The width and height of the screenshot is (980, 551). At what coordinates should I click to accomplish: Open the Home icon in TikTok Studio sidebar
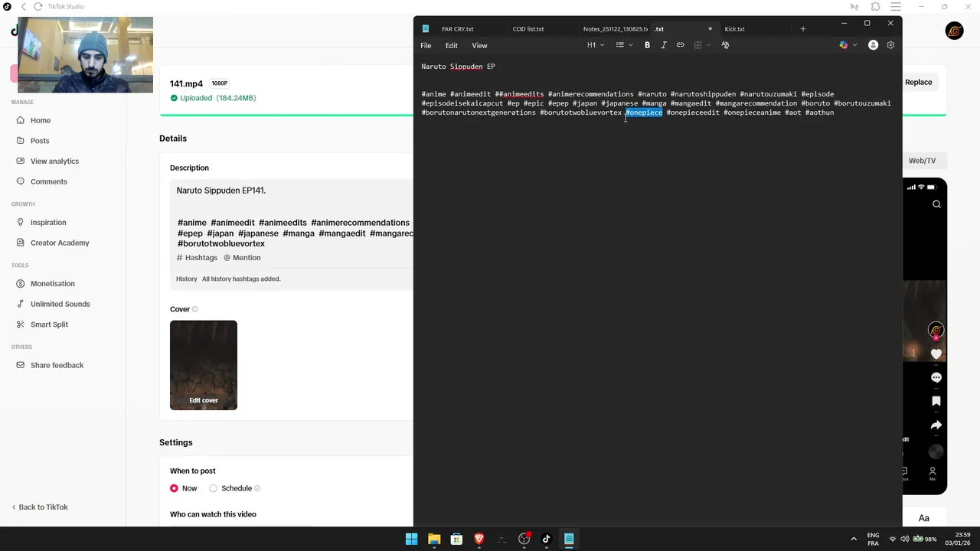[21, 120]
